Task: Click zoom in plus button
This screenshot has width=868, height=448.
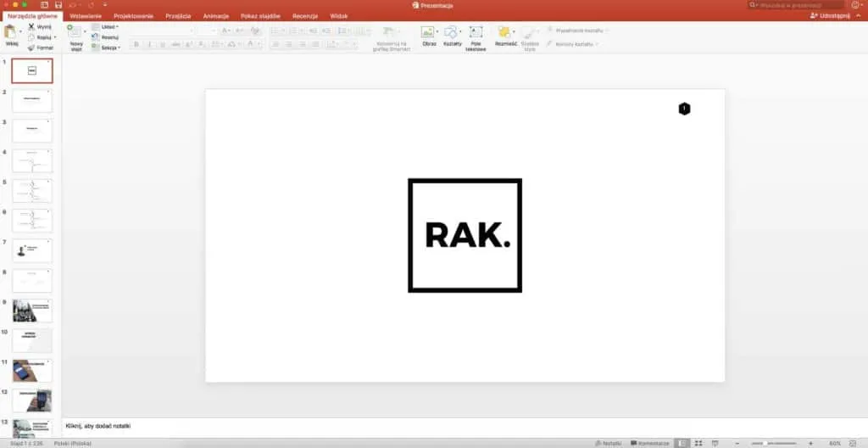Action: [x=810, y=444]
